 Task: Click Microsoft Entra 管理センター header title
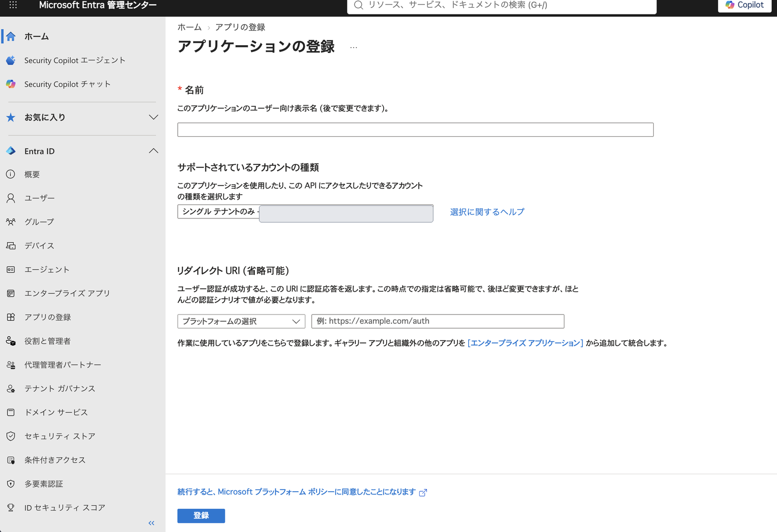coord(98,5)
